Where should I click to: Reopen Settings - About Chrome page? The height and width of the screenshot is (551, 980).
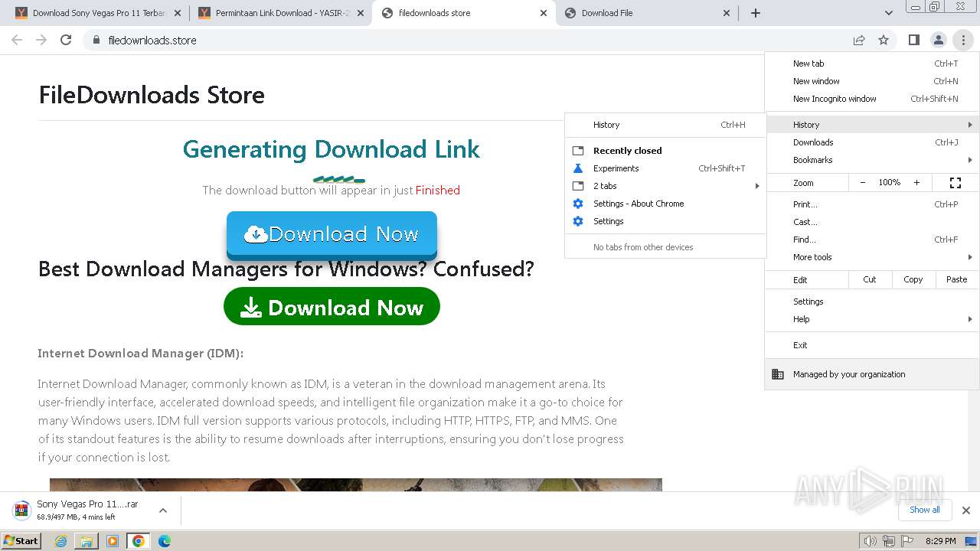(x=665, y=204)
